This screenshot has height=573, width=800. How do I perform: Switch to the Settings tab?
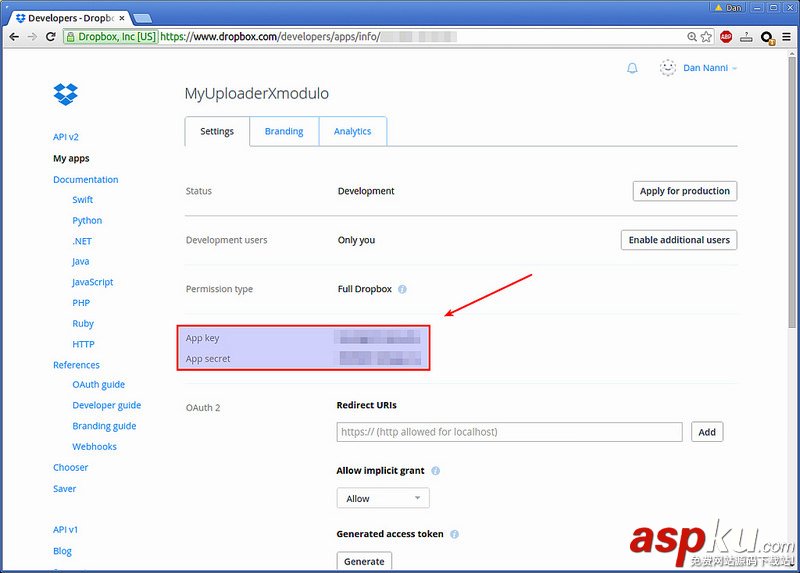coord(217,131)
